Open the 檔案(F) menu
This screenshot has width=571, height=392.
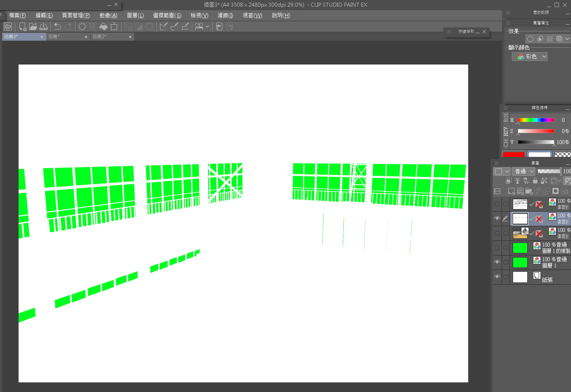click(x=17, y=15)
